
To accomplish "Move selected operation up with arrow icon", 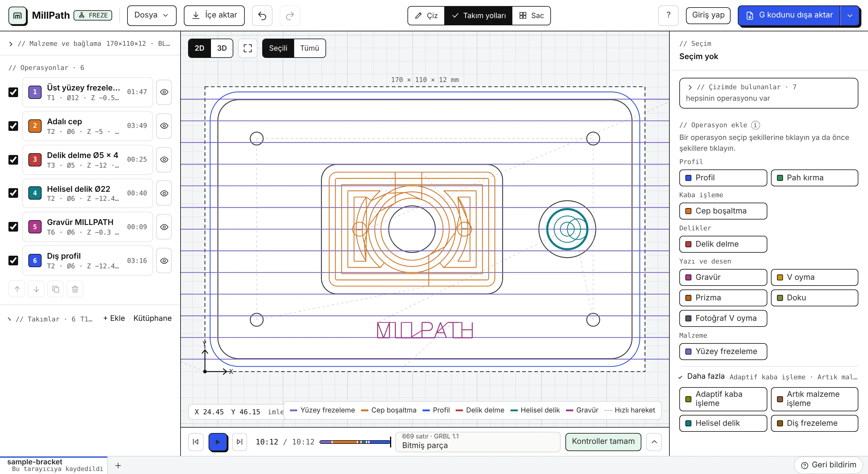I will [17, 289].
